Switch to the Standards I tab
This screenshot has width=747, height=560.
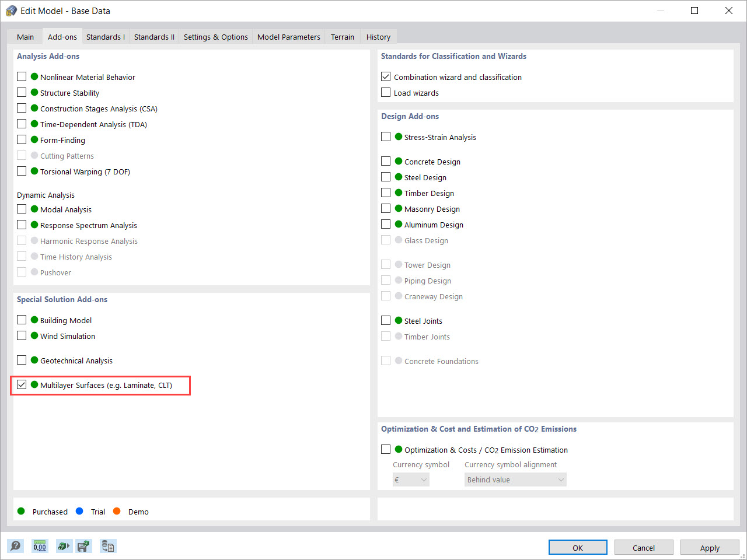[105, 36]
